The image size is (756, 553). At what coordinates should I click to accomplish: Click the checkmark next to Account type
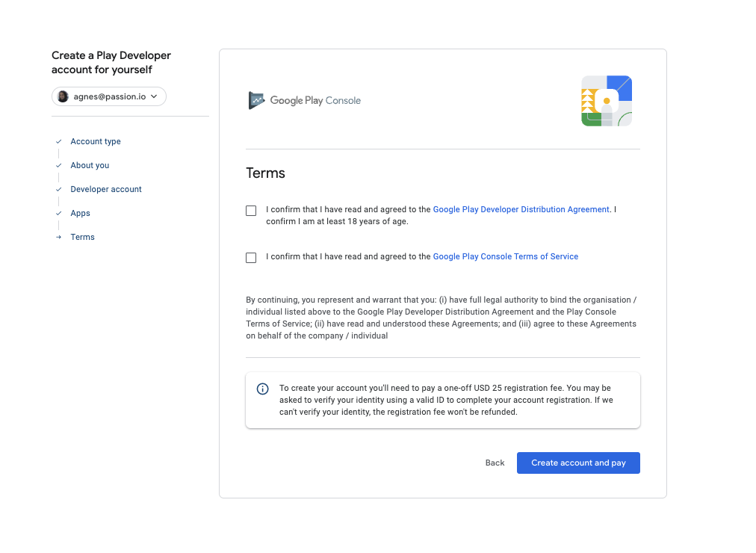(x=59, y=141)
